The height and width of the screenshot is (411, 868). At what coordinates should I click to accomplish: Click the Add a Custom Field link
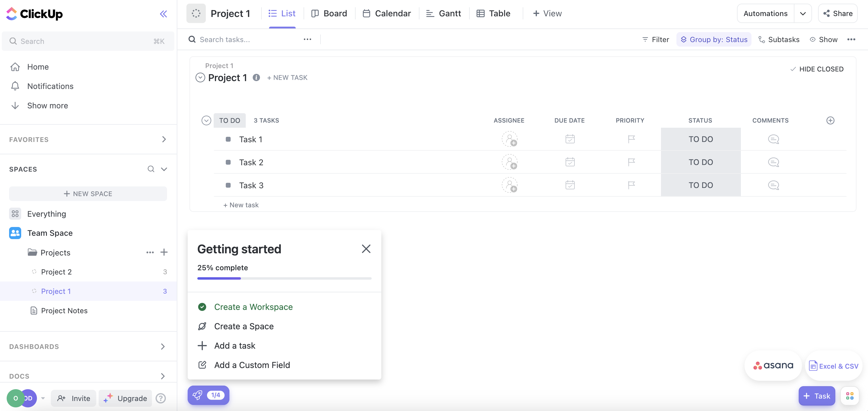click(x=252, y=365)
